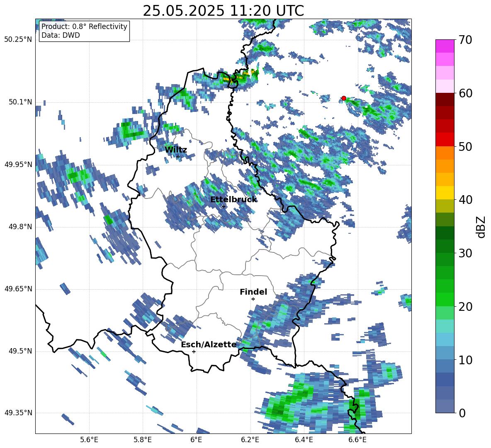Click the title 25.05.2025 11:20 UTC
Viewport: 491px width, 448px height.
coord(223,11)
